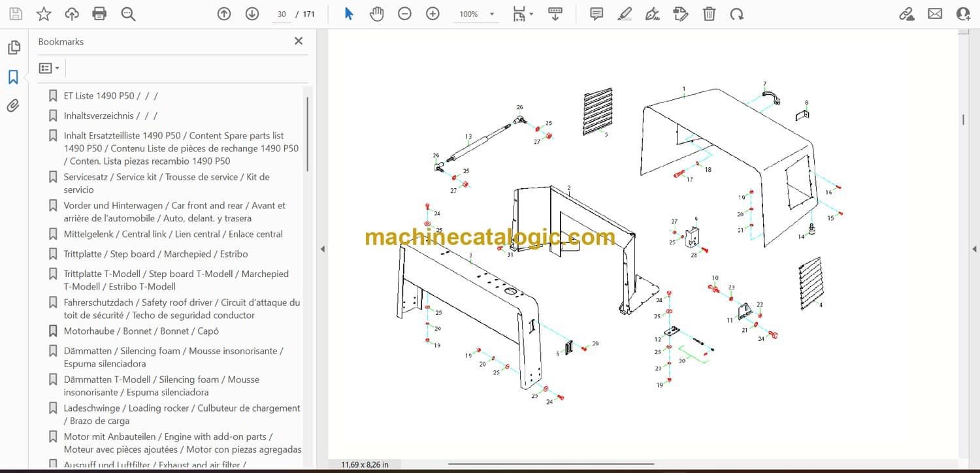Click the page number field

[x=282, y=14]
